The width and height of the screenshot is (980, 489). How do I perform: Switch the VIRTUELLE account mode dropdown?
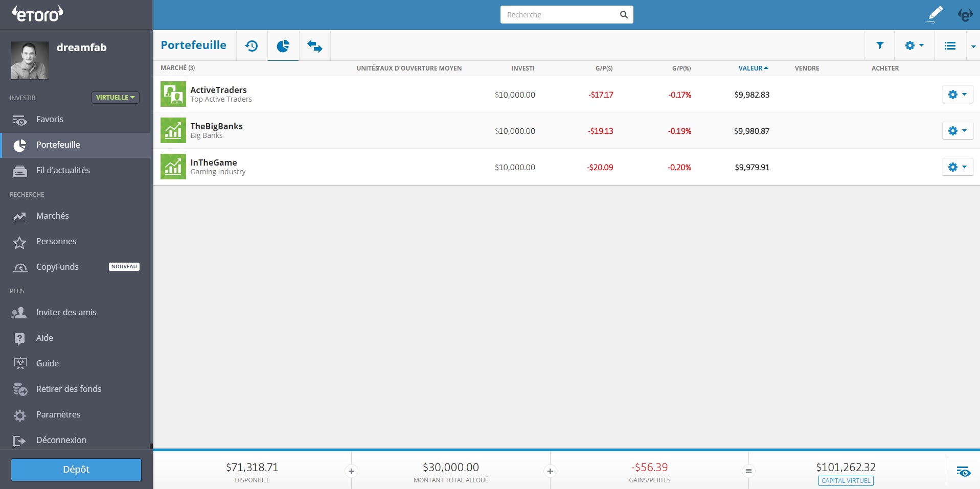(116, 98)
